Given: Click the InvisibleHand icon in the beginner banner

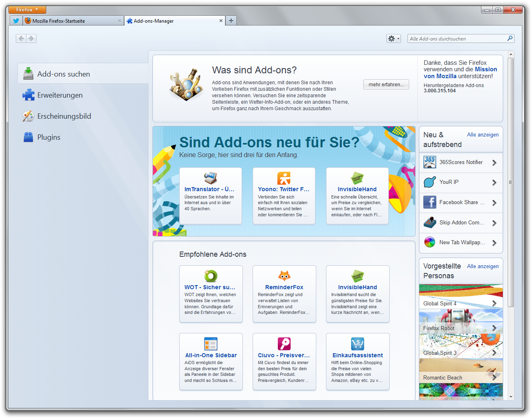Looking at the screenshot, I should (x=357, y=178).
